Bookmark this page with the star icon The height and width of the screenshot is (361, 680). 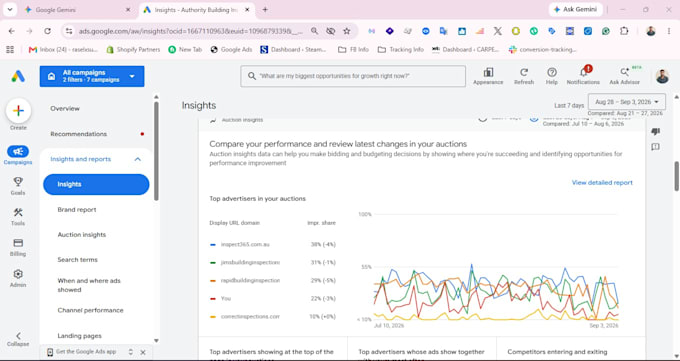pyautogui.click(x=347, y=31)
